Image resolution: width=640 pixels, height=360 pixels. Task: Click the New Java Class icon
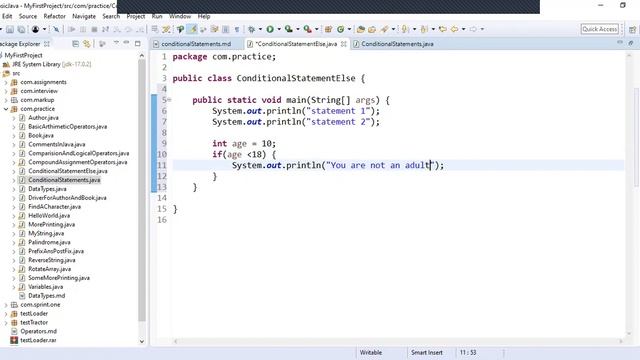[x=340, y=29]
